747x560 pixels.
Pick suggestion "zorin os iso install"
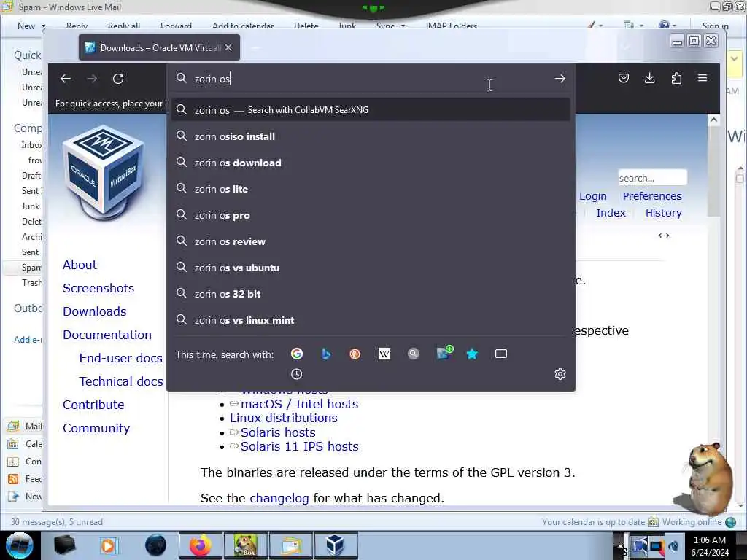pyautogui.click(x=371, y=136)
